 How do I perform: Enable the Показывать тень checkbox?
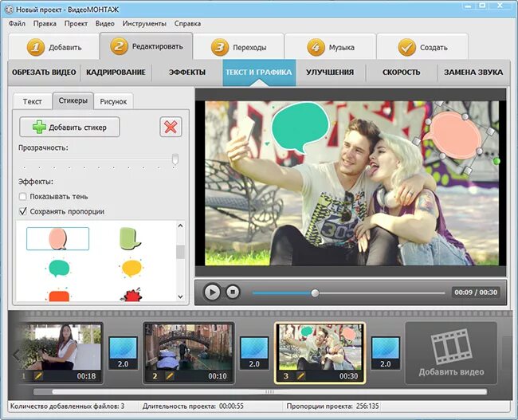[x=23, y=197]
